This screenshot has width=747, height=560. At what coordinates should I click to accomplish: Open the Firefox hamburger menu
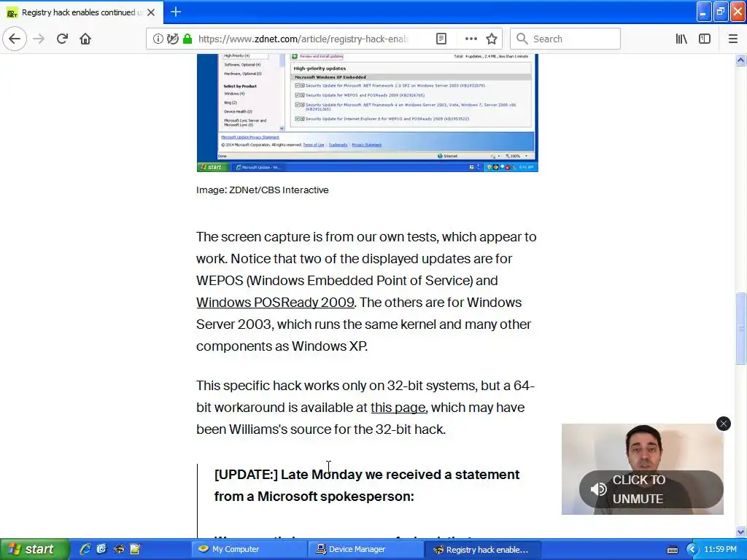click(732, 39)
